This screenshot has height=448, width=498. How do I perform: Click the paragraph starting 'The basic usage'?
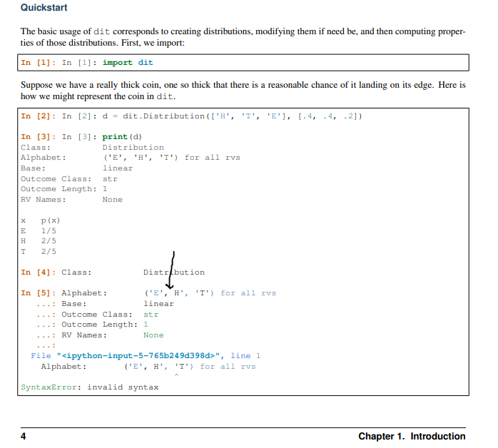[243, 37]
